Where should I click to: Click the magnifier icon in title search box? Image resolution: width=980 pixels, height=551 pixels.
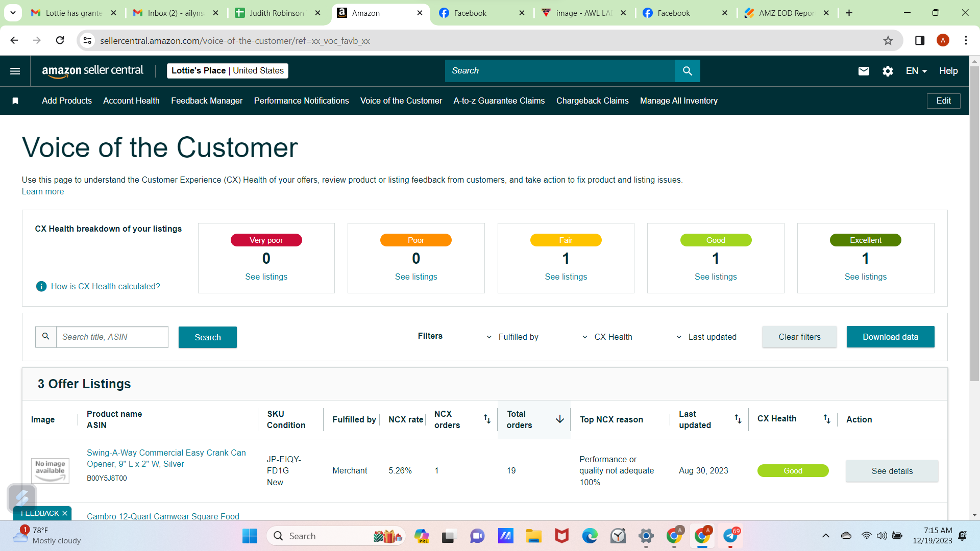[x=46, y=337]
